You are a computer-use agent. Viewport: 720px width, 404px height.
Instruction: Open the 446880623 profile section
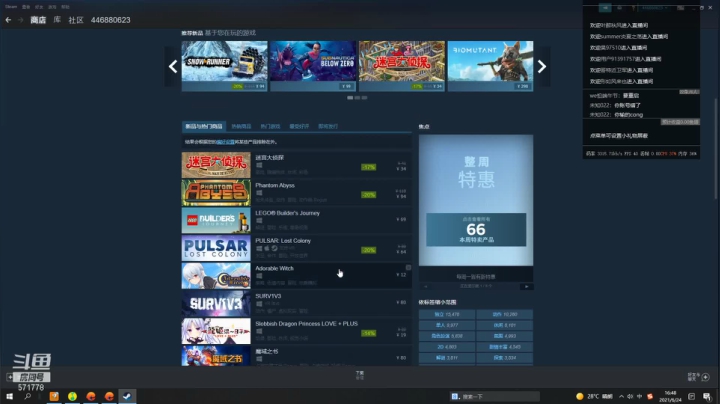(x=111, y=20)
